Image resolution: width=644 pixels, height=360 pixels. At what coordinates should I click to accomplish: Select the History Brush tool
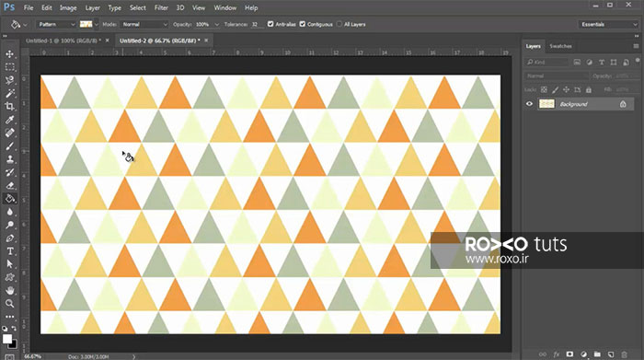pos(9,172)
